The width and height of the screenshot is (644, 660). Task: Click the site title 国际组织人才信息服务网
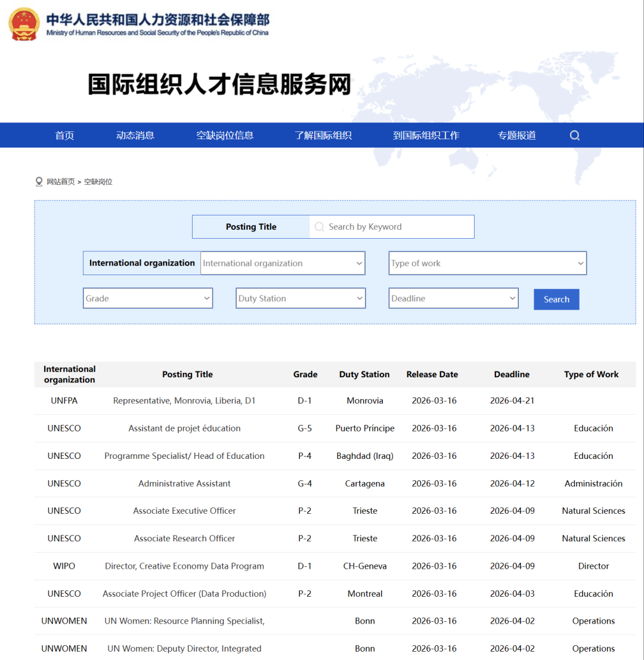point(219,84)
